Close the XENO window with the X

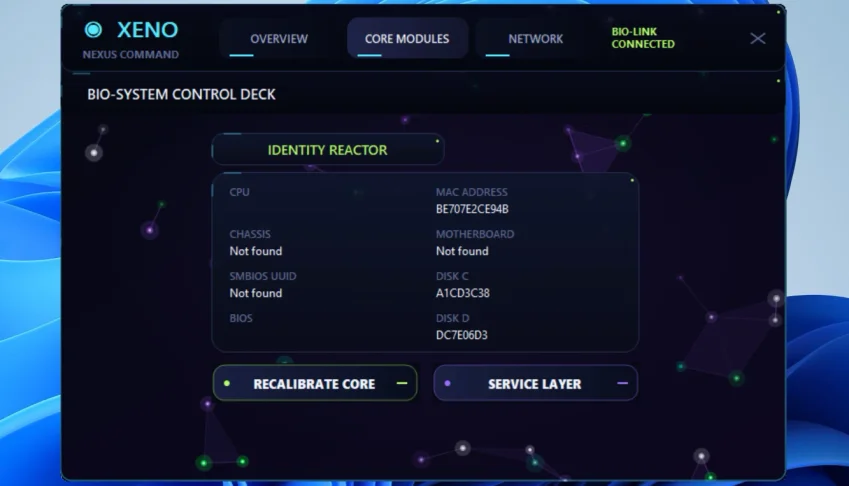tap(757, 38)
